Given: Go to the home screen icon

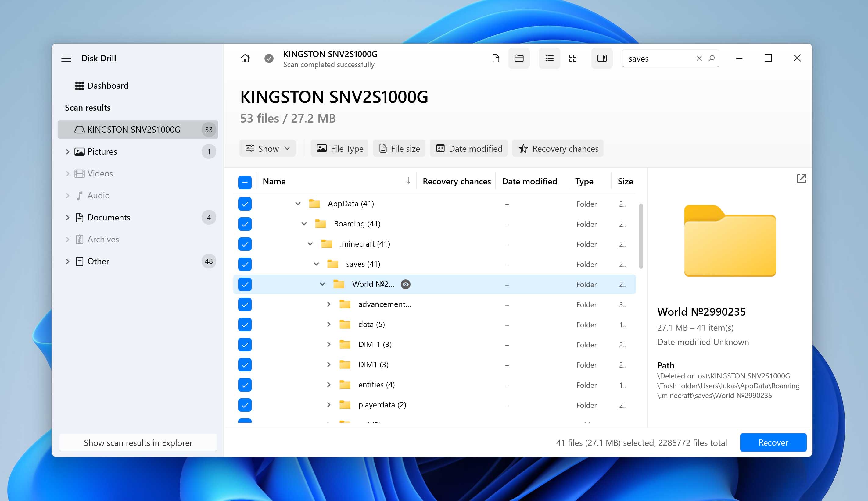Looking at the screenshot, I should click(x=245, y=58).
